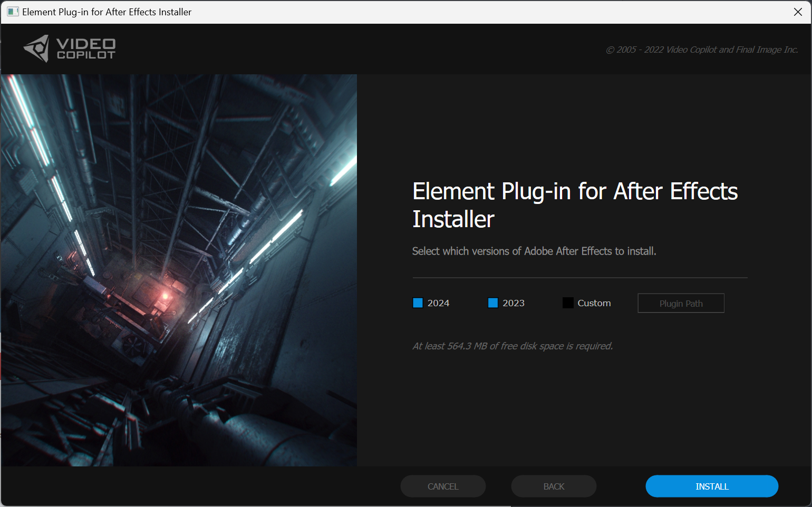Click the 'Select which versions' instruction text
Viewport: 812px width, 507px height.
click(x=534, y=251)
